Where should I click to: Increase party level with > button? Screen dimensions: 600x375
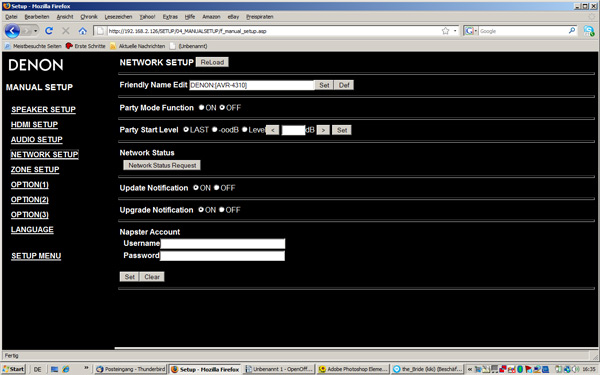[x=323, y=130]
